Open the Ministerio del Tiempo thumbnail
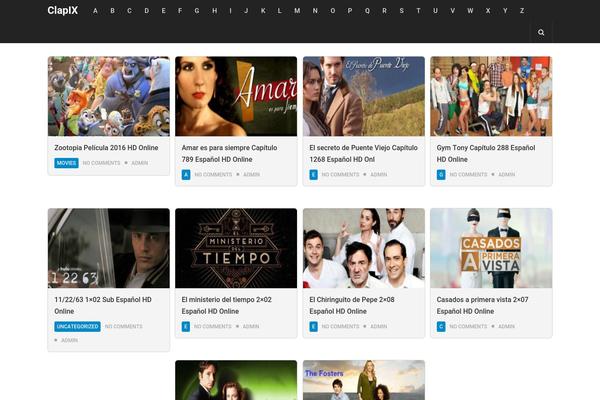 pyautogui.click(x=236, y=248)
